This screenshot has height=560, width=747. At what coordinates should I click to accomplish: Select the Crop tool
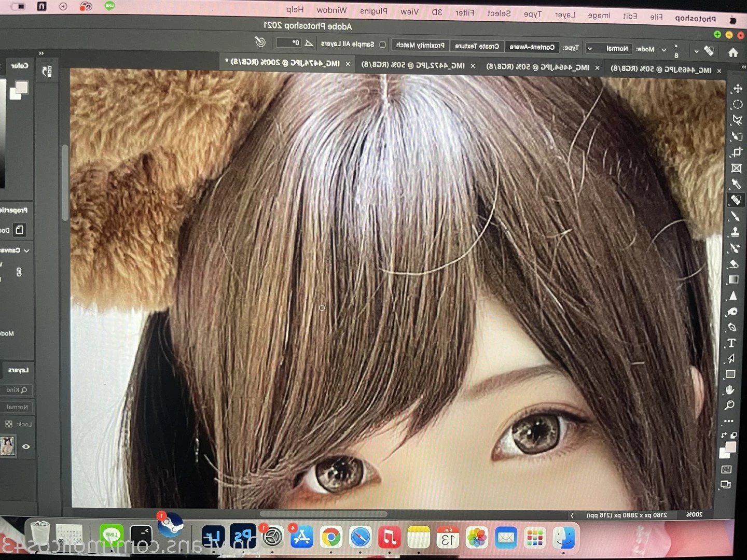737,152
